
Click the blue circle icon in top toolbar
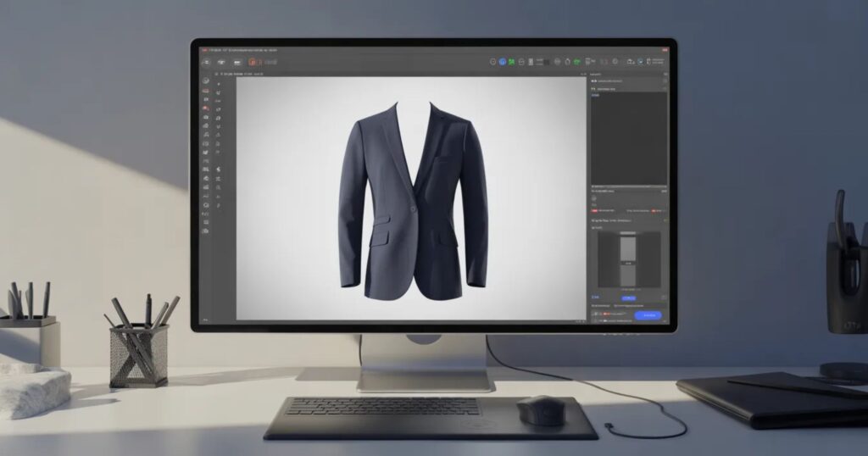[x=502, y=62]
